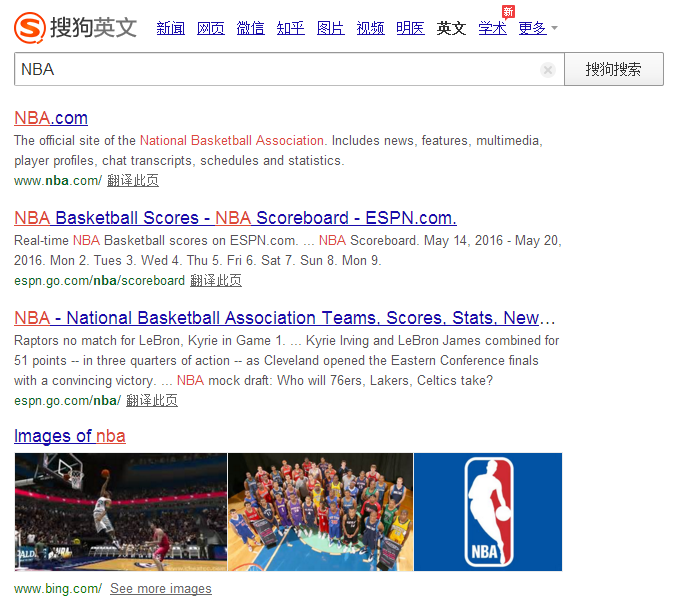Switch to the 网页 tab
This screenshot has width=681, height=609.
tap(211, 28)
